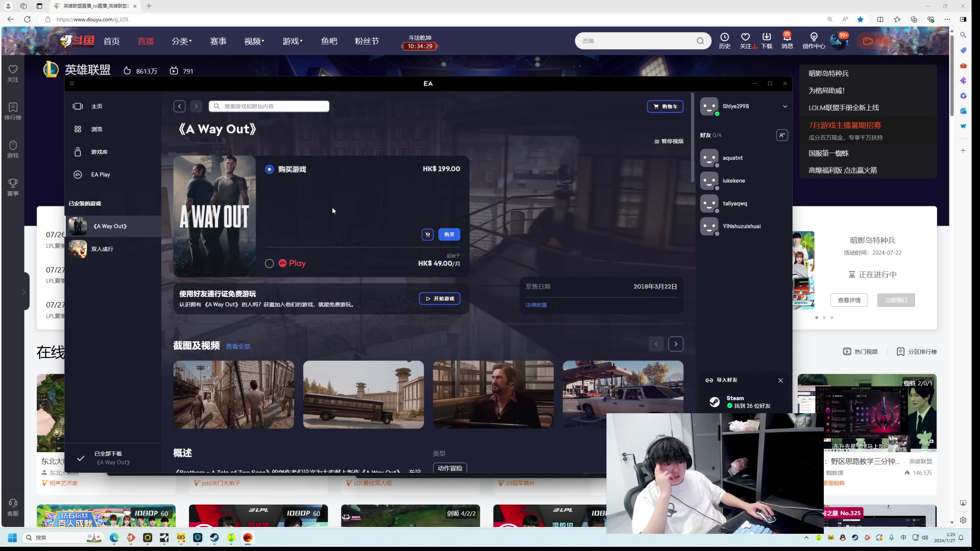Open Douyu 首页 home tab

[111, 41]
